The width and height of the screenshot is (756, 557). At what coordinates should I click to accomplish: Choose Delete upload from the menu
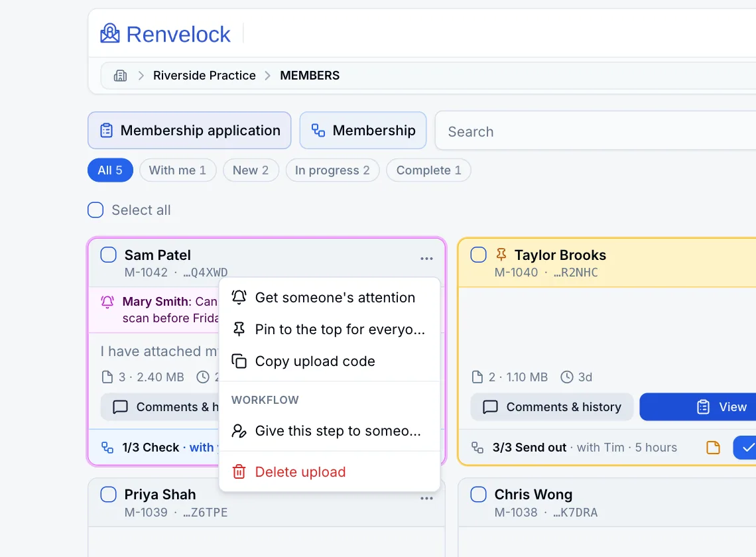[x=330, y=471]
